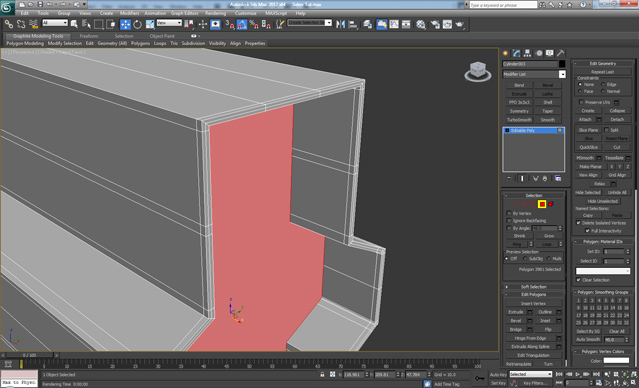Open the Modifiers menu
Image resolution: width=639 pixels, height=388 pixels.
130,13
